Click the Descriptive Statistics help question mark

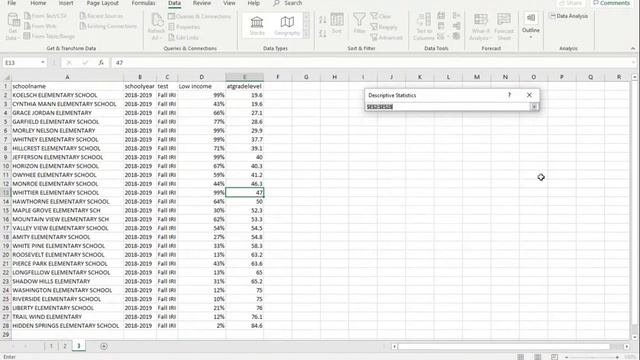click(x=509, y=95)
